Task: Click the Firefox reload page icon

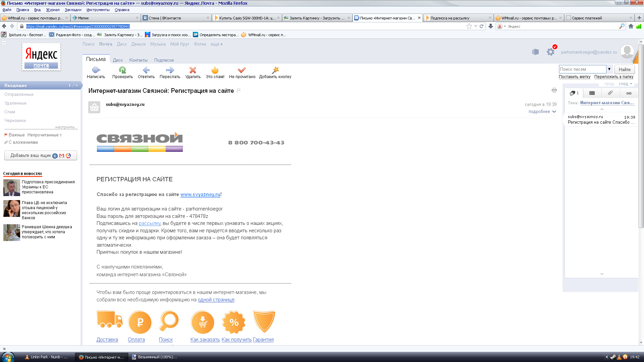Action: [481, 26]
